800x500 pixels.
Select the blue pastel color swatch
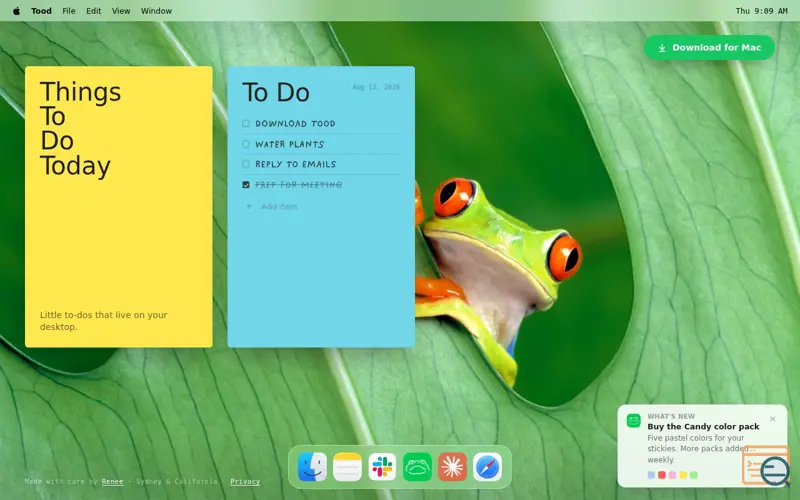tap(651, 475)
